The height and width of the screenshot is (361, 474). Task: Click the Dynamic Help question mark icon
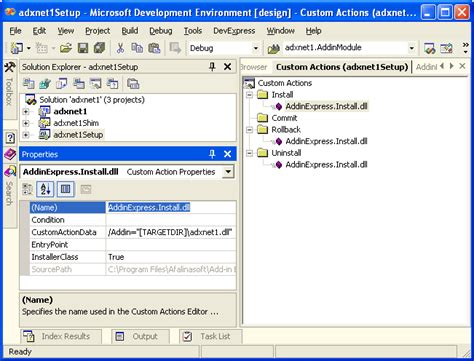click(10, 137)
